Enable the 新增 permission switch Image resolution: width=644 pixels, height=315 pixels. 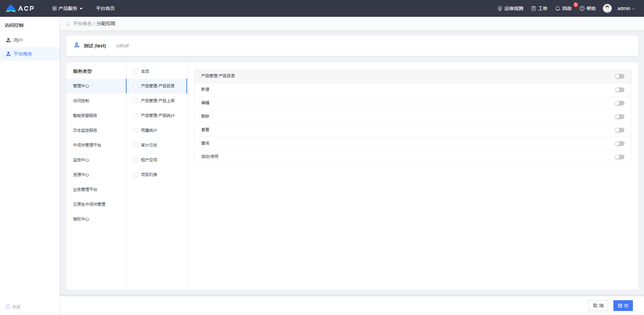click(x=619, y=90)
